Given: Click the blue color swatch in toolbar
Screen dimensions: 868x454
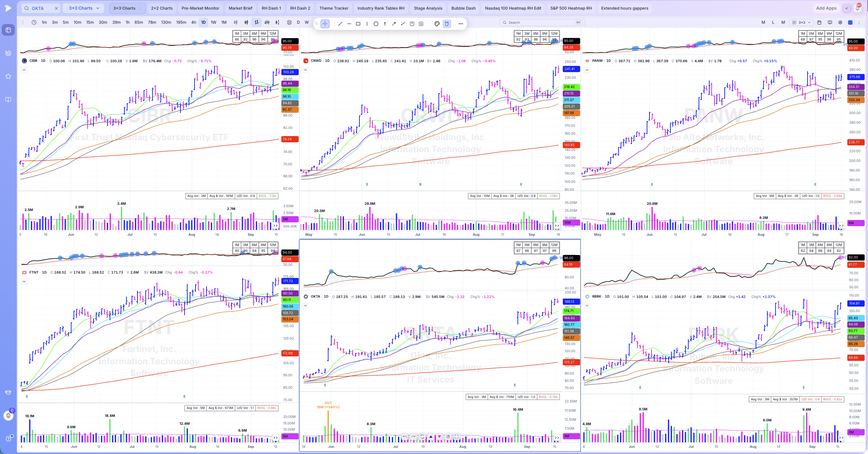Looking at the screenshot, I should pyautogui.click(x=850, y=22).
